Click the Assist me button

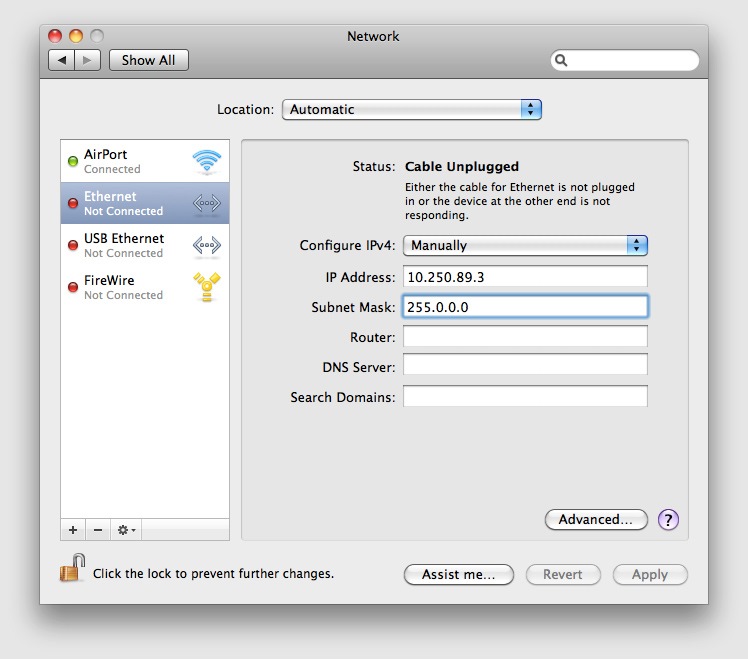[x=458, y=574]
